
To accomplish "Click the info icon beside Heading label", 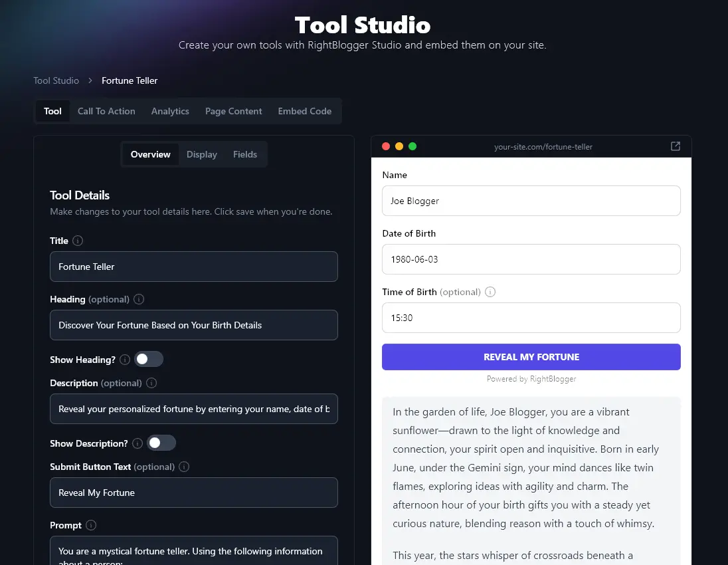I will coord(139,299).
